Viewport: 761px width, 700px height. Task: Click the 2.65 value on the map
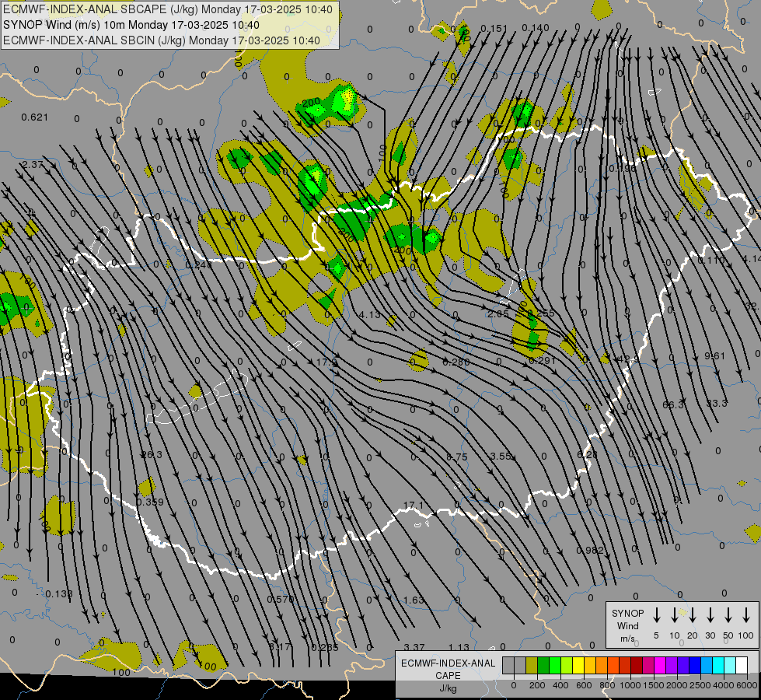[498, 313]
